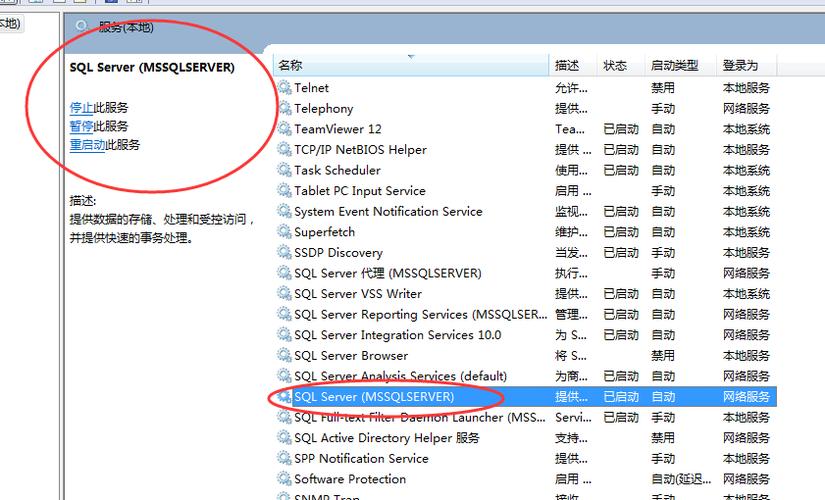Click 已启动 status in TeamViewer 12 row
This screenshot has width=825, height=500.
coord(621,129)
